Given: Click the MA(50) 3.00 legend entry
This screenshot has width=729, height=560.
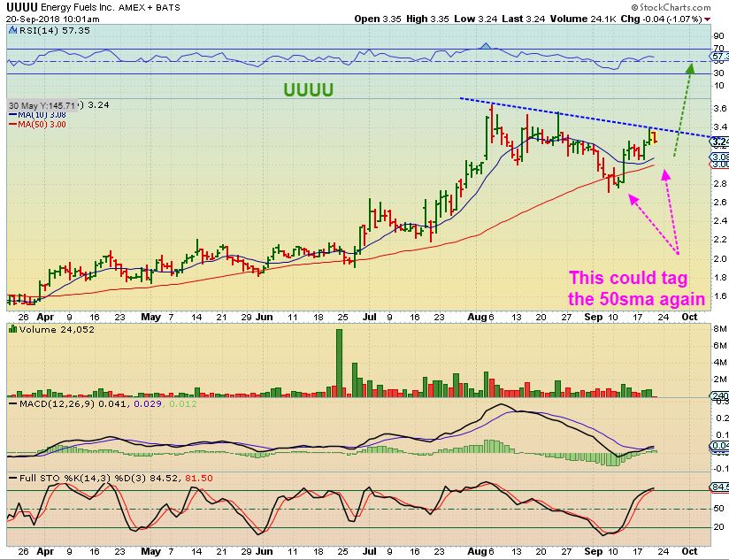Looking at the screenshot, I should point(37,124).
